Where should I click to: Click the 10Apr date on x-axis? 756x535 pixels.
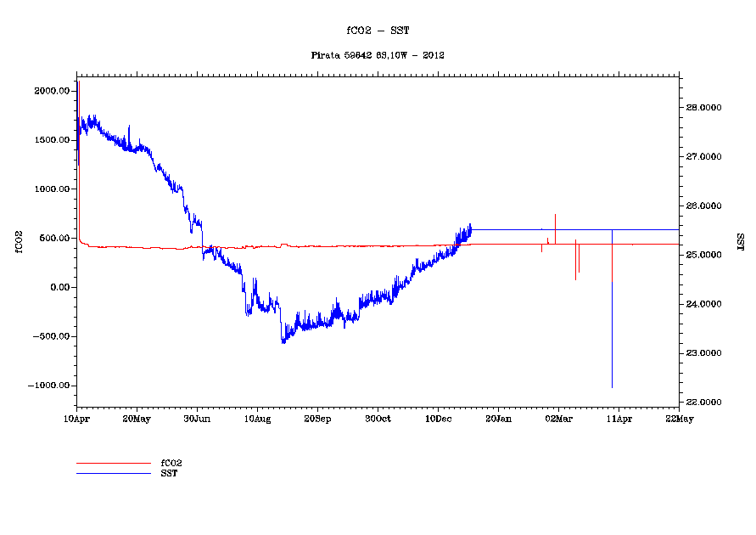click(77, 419)
